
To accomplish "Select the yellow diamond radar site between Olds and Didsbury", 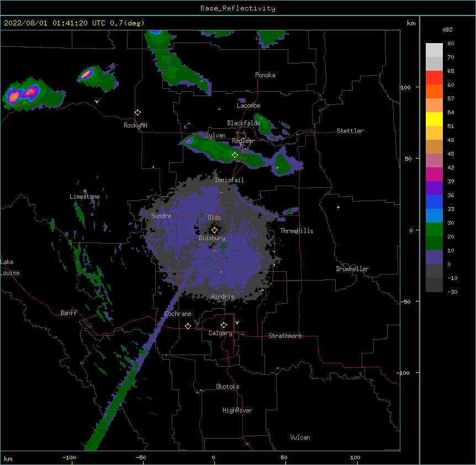I will pos(214,230).
